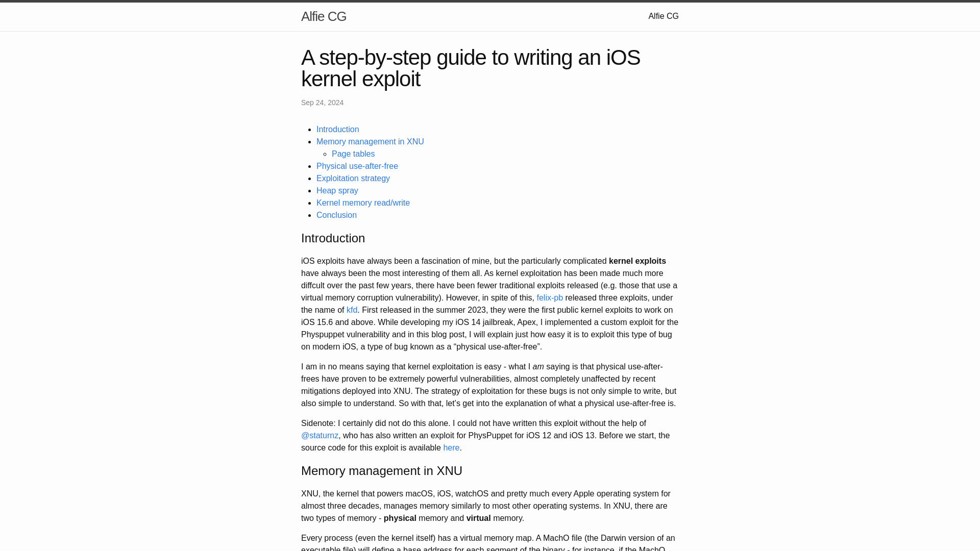Navigate to Heap spray section
This screenshot has width=980, height=551.
point(337,190)
